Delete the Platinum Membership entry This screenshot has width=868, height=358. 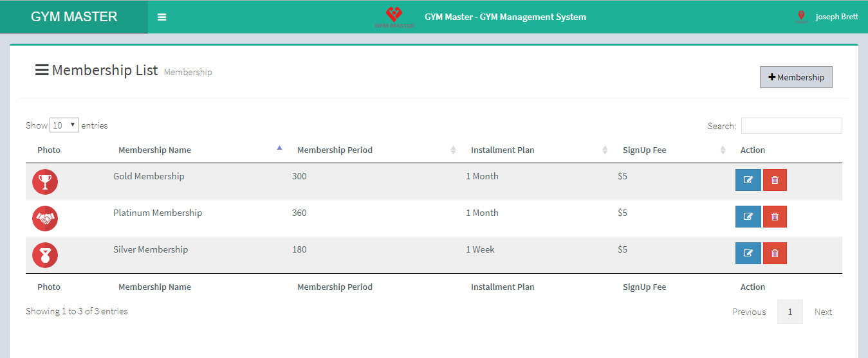[x=775, y=217]
